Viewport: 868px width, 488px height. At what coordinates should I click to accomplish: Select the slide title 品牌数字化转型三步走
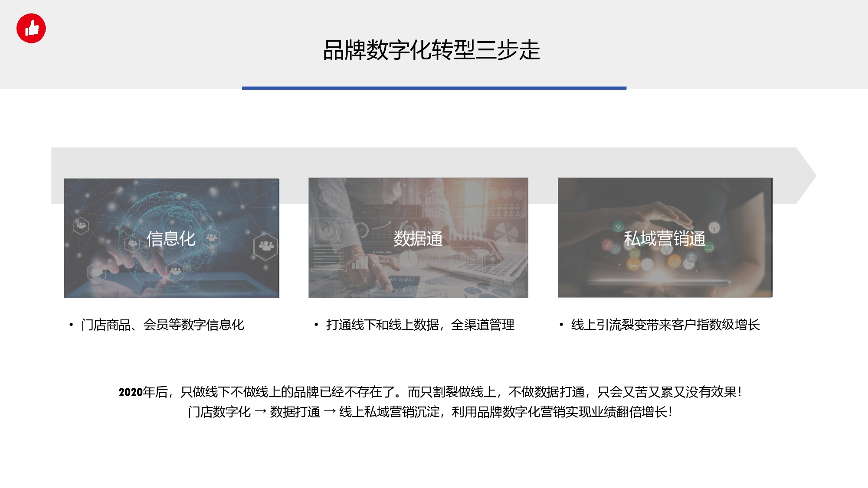pyautogui.click(x=431, y=50)
